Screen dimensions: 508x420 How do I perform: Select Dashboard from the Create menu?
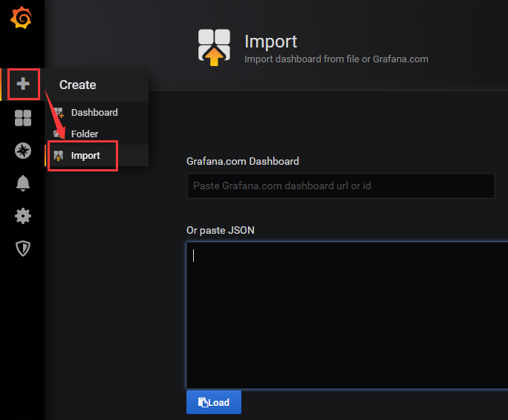click(94, 113)
